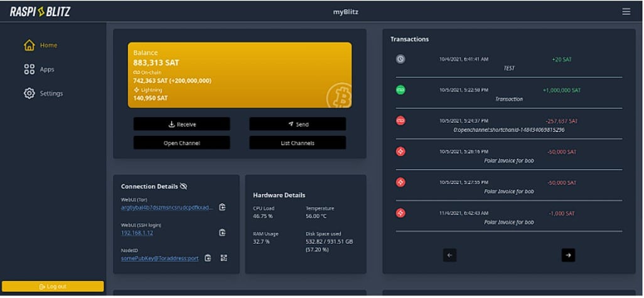Click the Temperature value 56.00 °C
Viewport: 644px width, 298px height.
318,216
